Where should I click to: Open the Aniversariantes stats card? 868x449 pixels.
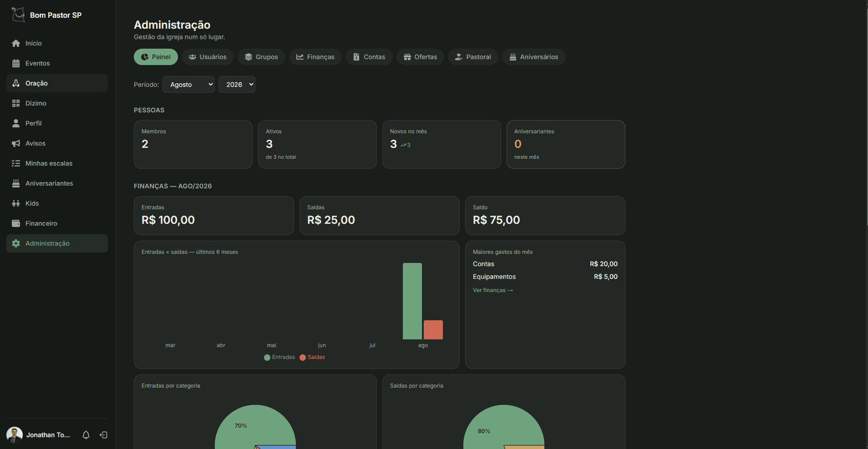566,144
